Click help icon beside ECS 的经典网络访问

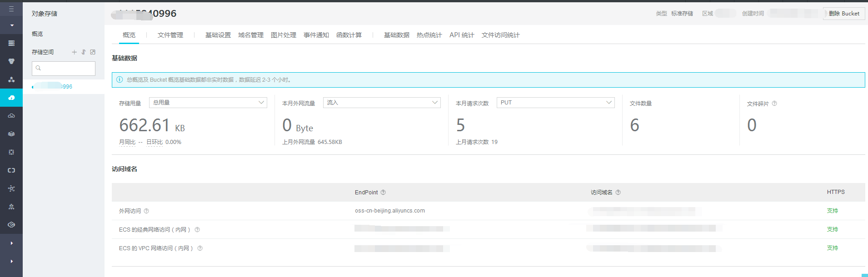coord(197,230)
